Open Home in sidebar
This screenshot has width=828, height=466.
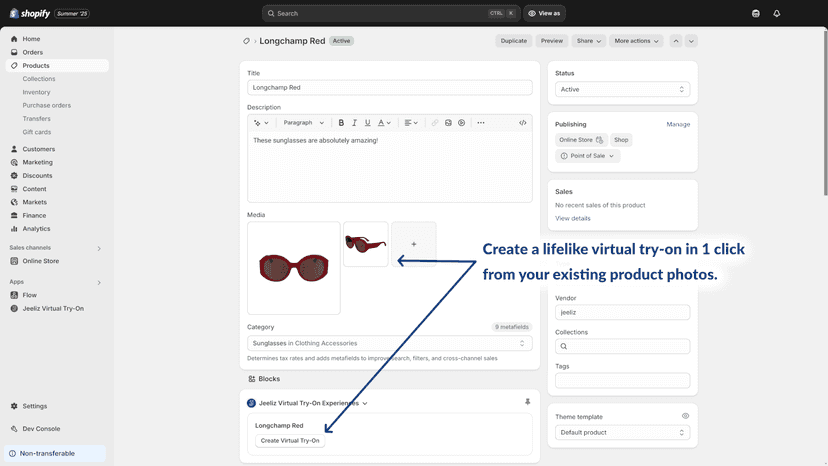point(57,39)
